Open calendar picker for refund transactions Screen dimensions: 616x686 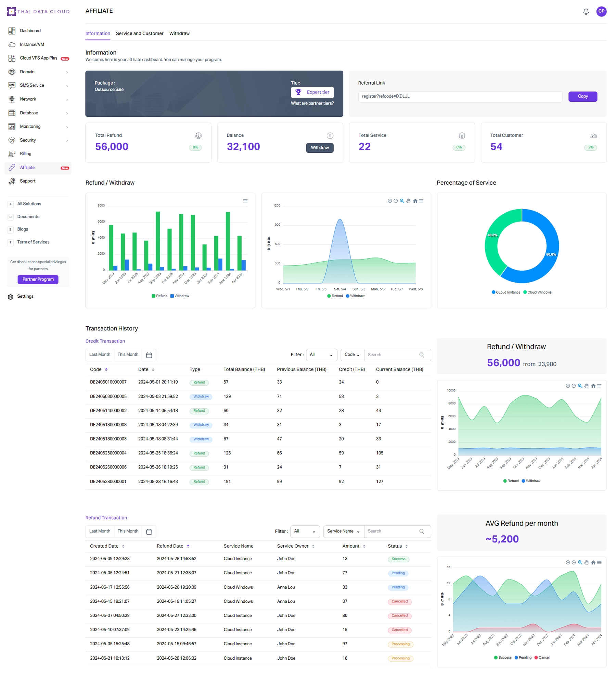149,532
